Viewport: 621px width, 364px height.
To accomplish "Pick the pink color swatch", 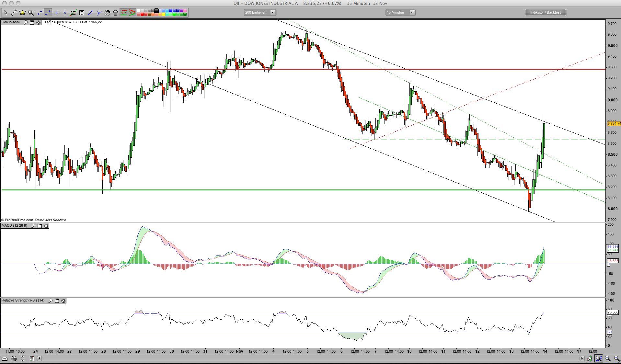I will 185,11.
